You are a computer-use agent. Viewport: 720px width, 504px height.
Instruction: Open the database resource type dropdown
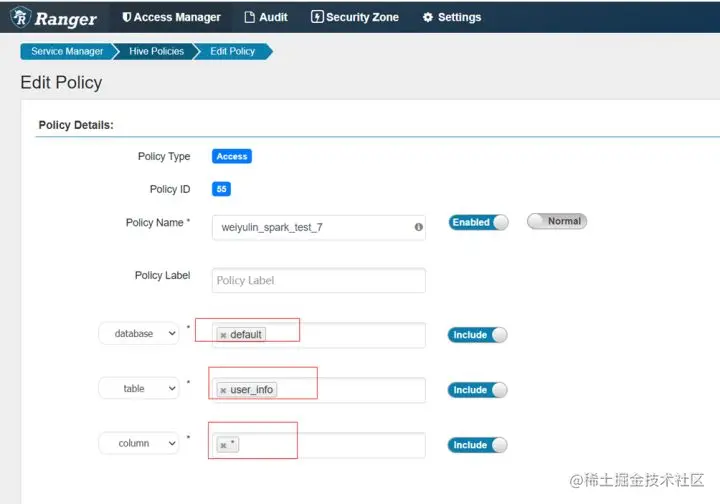[x=139, y=333]
